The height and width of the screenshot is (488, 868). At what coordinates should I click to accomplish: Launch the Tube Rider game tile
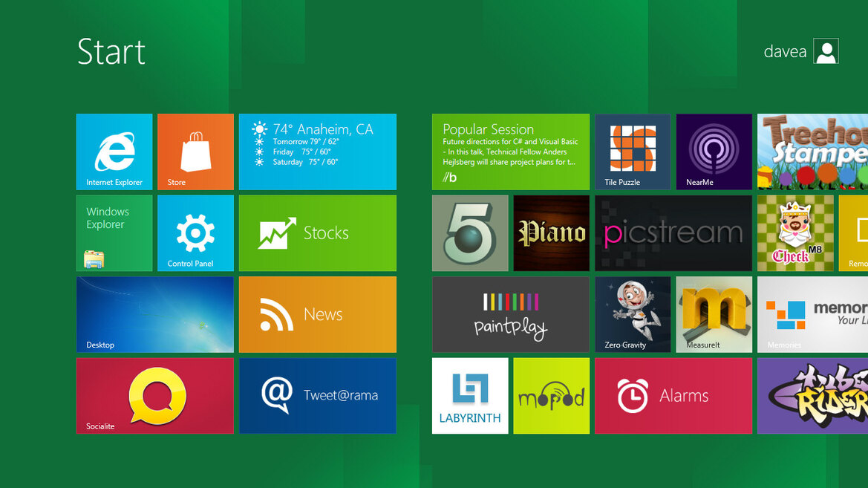[812, 396]
